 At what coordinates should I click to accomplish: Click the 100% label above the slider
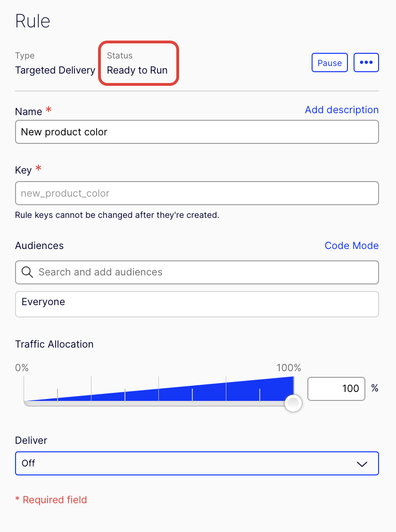click(289, 368)
